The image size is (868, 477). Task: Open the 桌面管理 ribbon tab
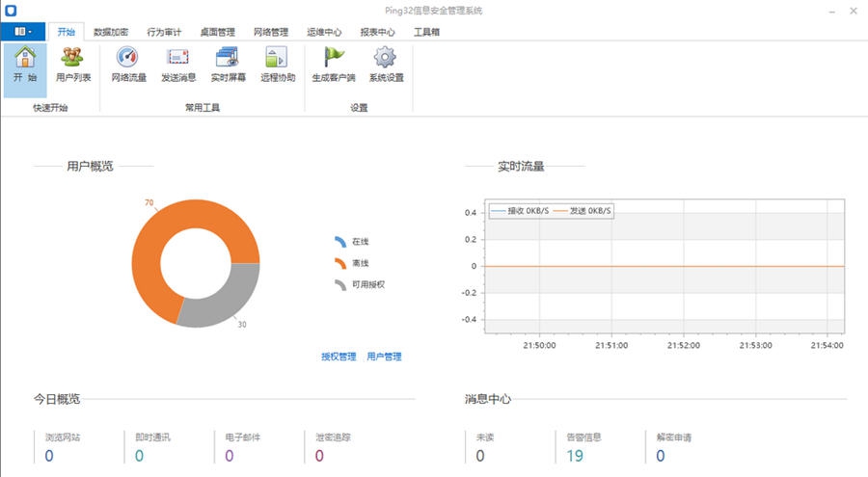point(217,32)
